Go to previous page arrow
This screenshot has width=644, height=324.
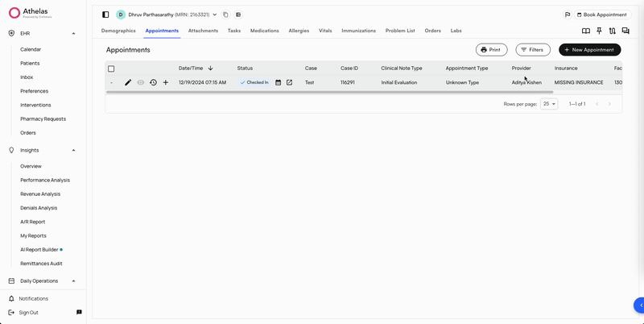[x=597, y=104]
